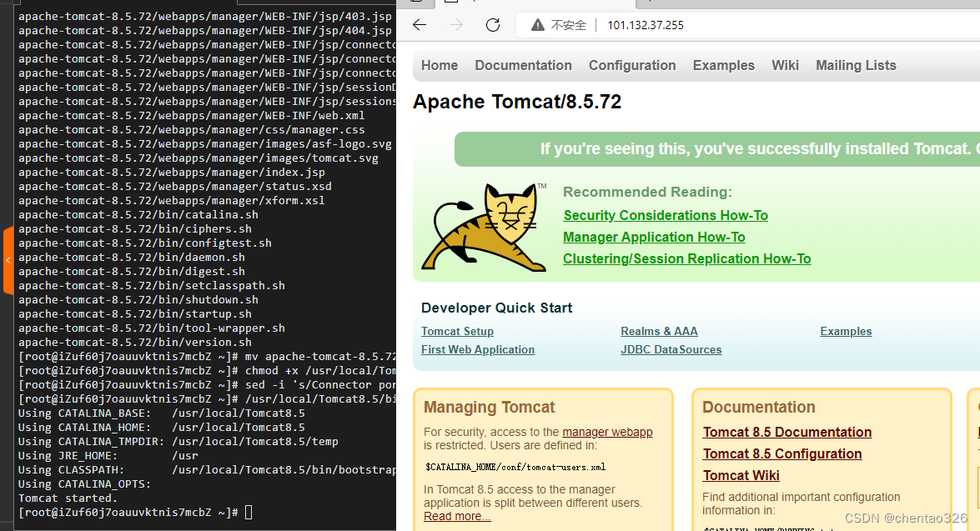Click terminal line with WEB-INF/web.xml
The height and width of the screenshot is (531, 980).
(x=191, y=116)
